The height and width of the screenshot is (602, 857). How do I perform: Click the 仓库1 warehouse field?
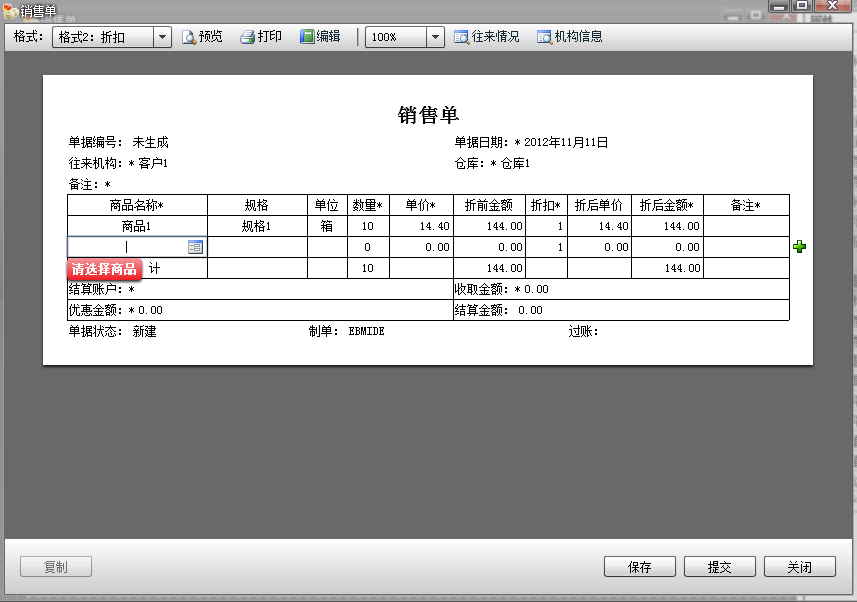click(x=515, y=163)
